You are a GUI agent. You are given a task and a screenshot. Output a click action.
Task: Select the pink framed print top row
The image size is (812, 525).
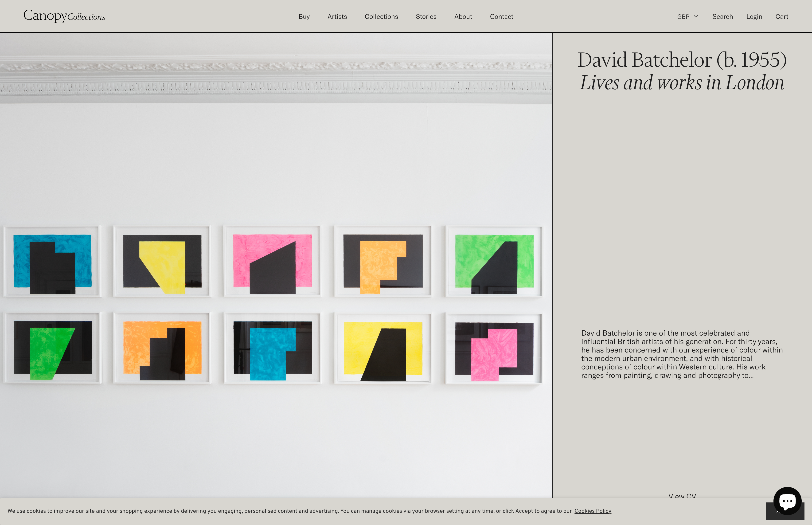pos(272,262)
